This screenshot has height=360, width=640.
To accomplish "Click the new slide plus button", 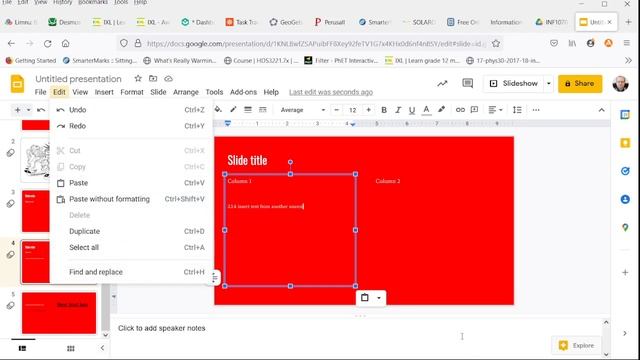I will tap(17, 110).
